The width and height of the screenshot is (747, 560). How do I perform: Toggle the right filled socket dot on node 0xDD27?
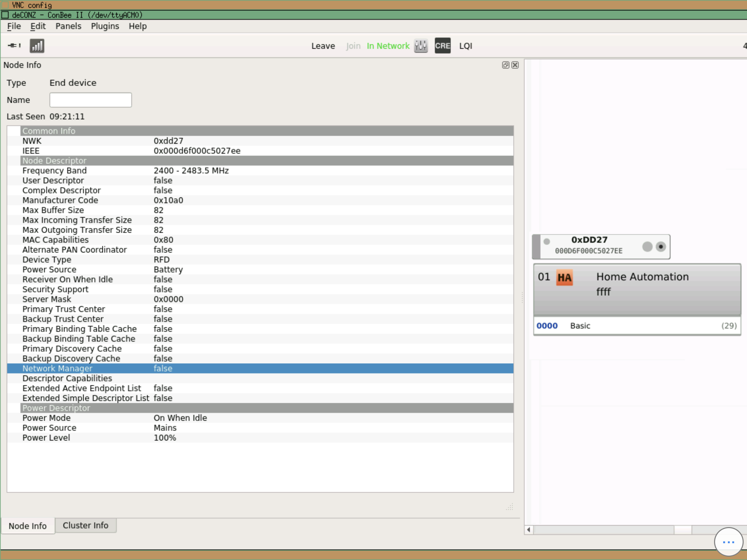(661, 247)
